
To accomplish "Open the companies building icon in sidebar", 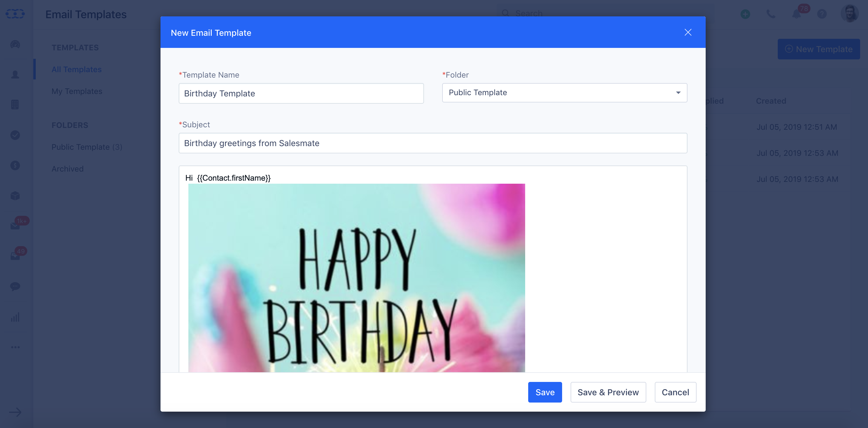I will pos(15,105).
